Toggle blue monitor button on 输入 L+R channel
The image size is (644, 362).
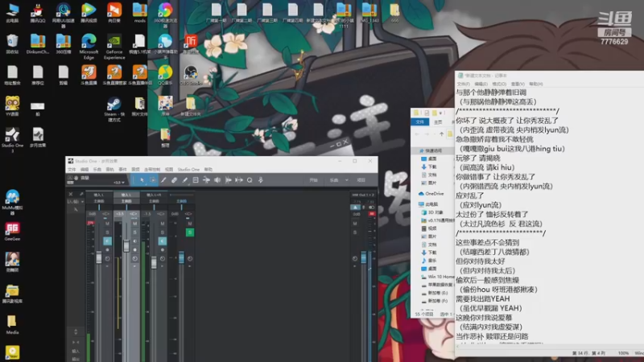(x=163, y=241)
